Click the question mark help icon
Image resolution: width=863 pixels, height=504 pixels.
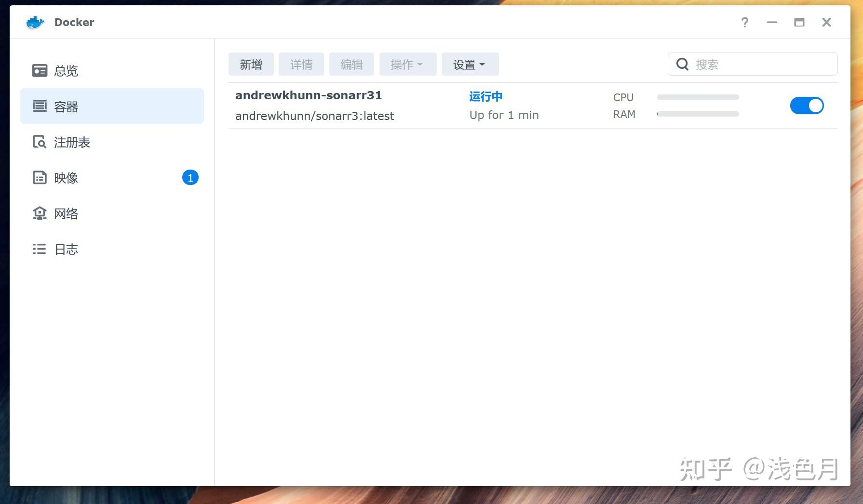pyautogui.click(x=745, y=22)
